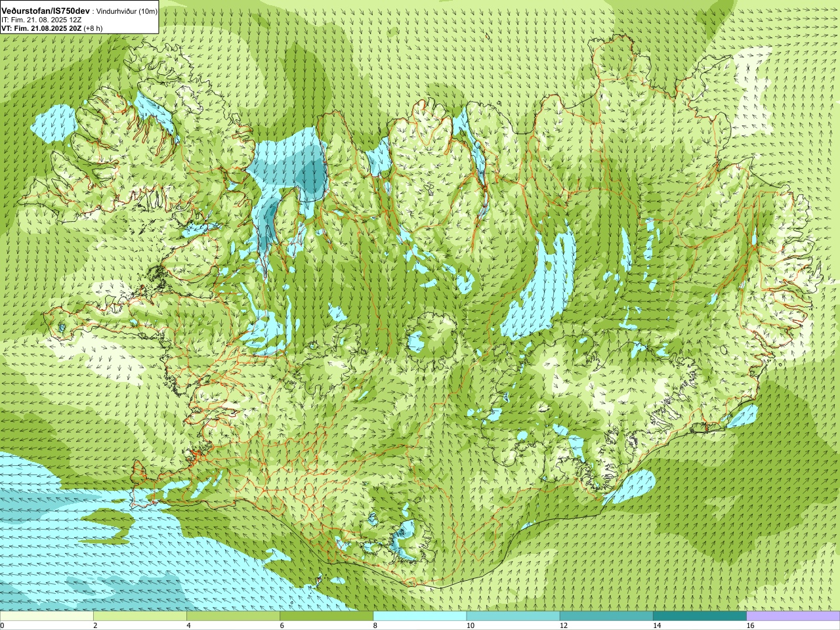This screenshot has height=630, width=840.
Task: Click the 'IT: Fim. 21. 08. 2025 12Z' line
Action: pyautogui.click(x=41, y=20)
